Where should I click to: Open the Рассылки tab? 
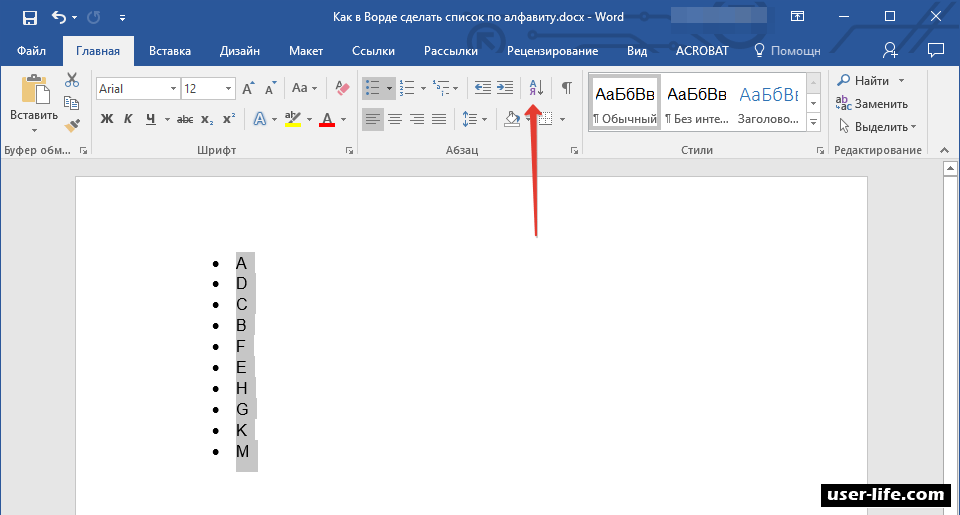tap(451, 51)
